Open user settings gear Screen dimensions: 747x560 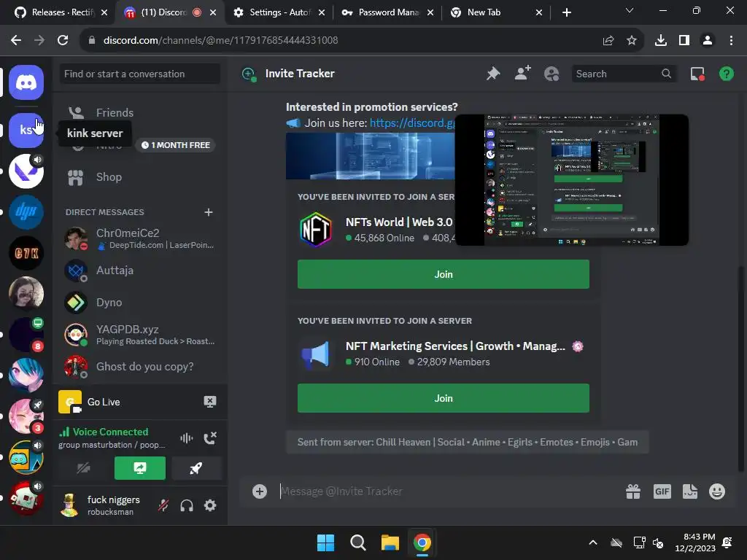tap(210, 505)
